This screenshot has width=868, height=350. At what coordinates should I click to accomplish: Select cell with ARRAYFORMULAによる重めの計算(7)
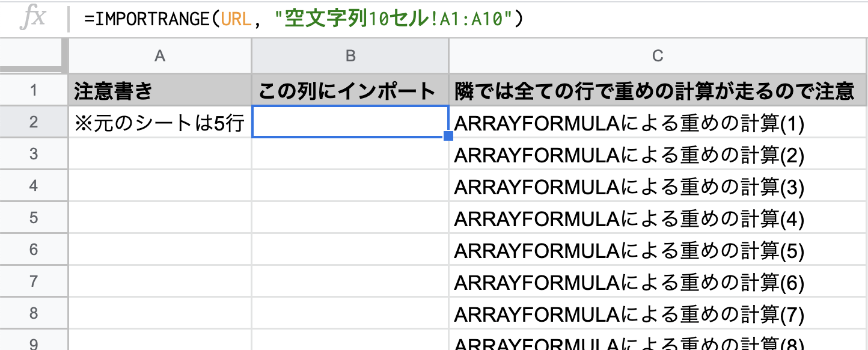[x=658, y=313]
